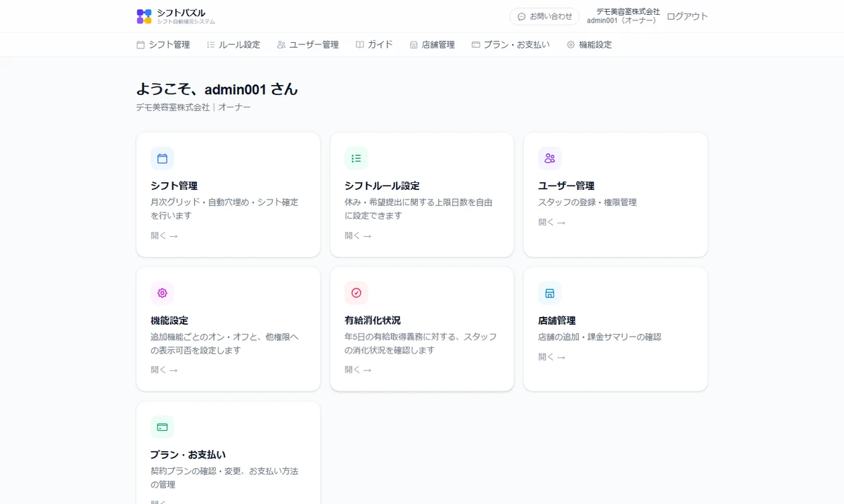The image size is (844, 504).
Task: Click the シフトパズル logo icon
Action: tap(144, 16)
